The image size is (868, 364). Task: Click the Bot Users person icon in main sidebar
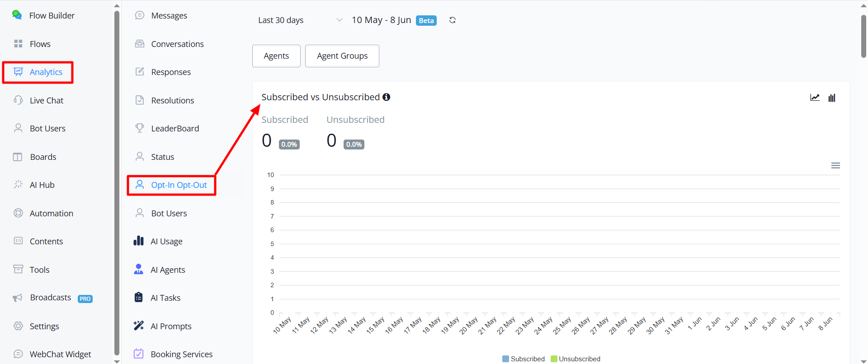point(18,128)
